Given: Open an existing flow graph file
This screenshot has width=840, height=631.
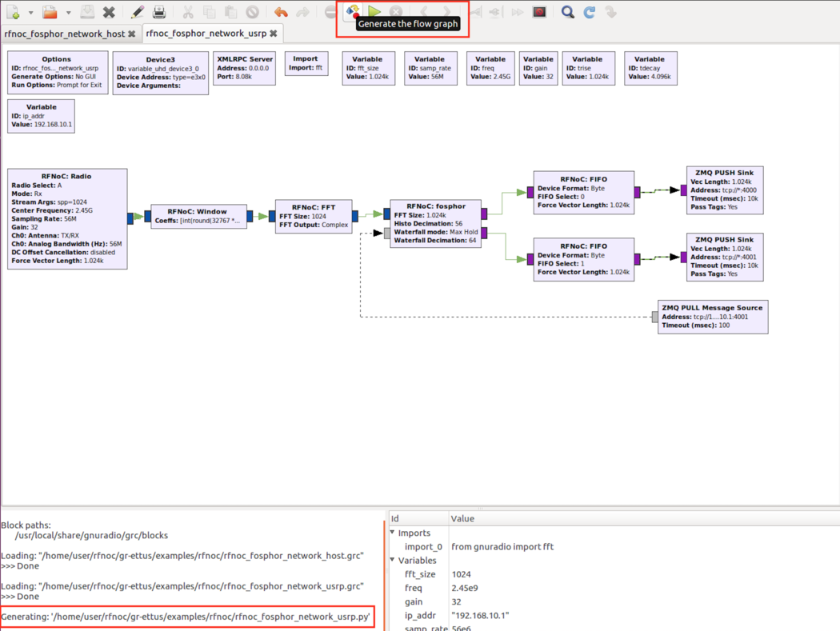Looking at the screenshot, I should pos(48,11).
